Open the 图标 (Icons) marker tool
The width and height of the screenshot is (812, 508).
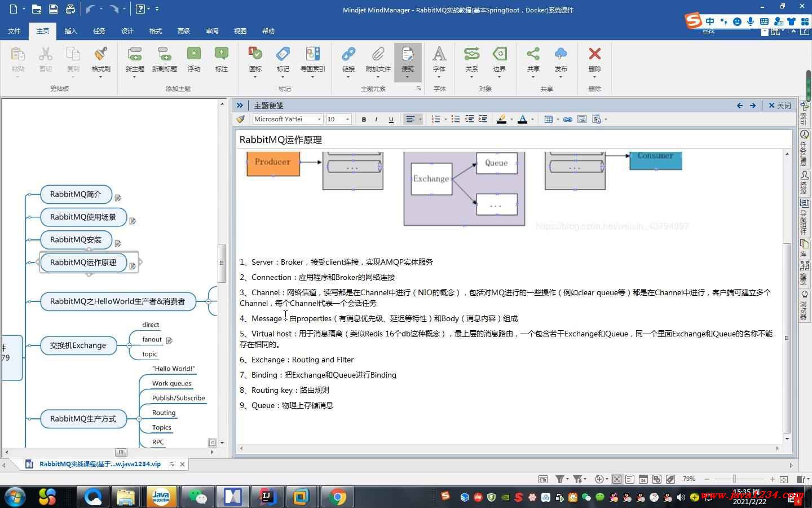(255, 54)
